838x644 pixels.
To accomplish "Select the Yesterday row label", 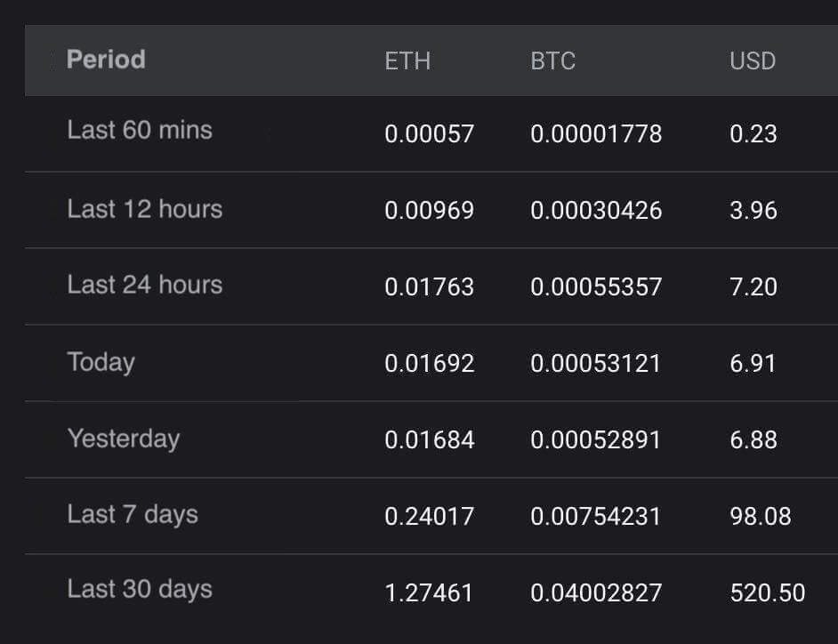I will point(124,439).
